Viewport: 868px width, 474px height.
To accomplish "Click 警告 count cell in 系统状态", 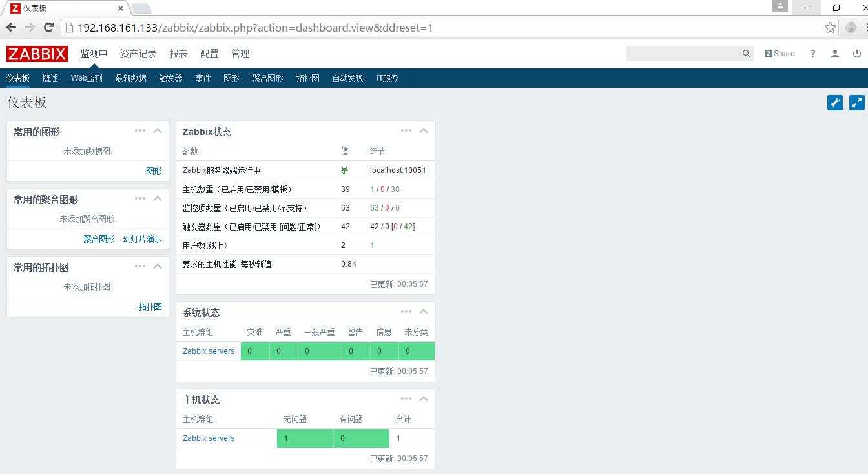I will [356, 351].
